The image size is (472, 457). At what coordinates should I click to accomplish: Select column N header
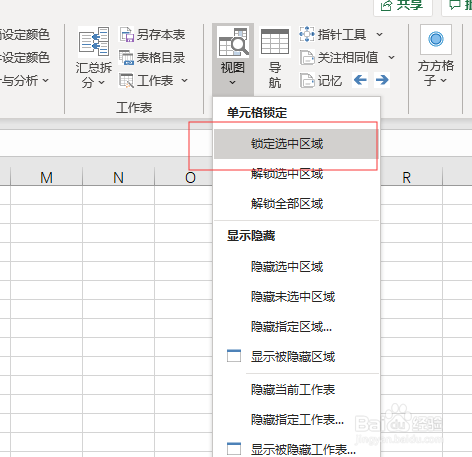click(x=118, y=177)
